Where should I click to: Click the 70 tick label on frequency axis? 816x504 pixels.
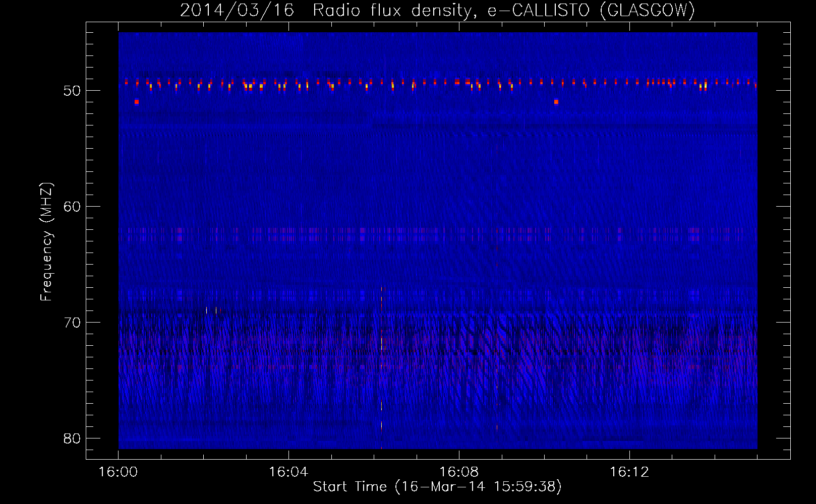point(73,323)
